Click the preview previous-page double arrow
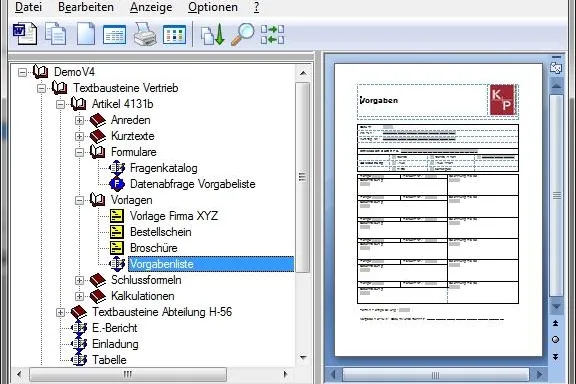Screen dimensions: 576x384 555,323
